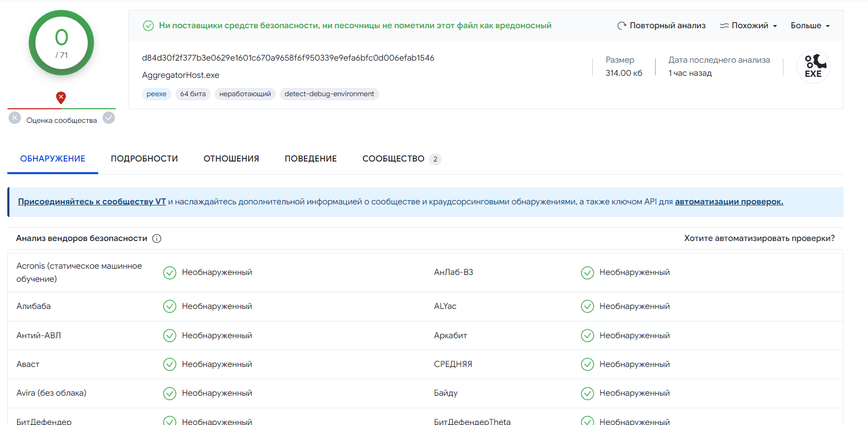Click the Avira (без облака) vendor name
Viewport: 868px width, 425px height.
tap(51, 393)
